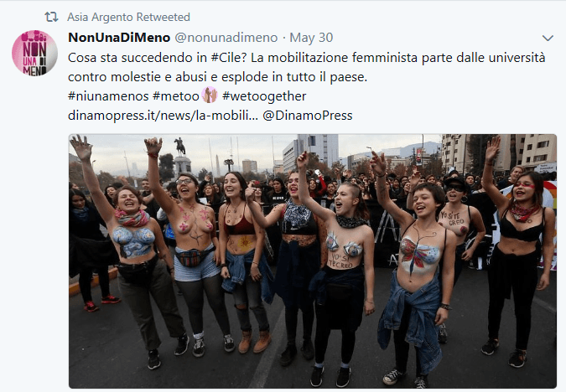Screen dimensions: 566x392
Task: Click the statue in the photo background
Action: pyautogui.click(x=180, y=147)
